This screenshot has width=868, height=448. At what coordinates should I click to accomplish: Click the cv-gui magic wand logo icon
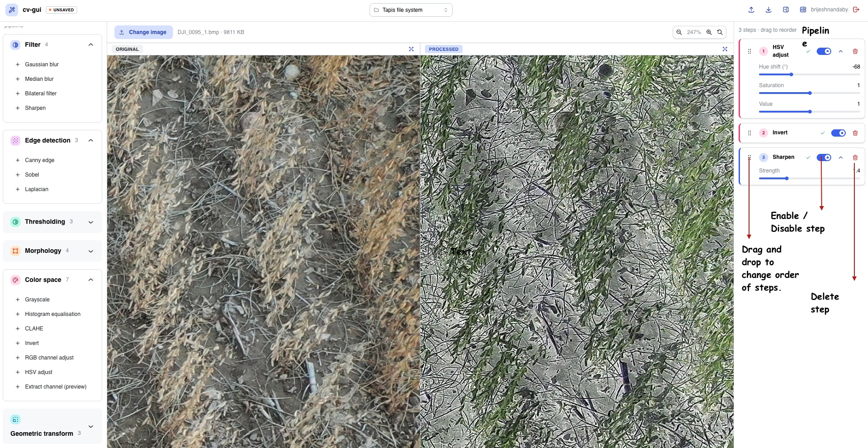(12, 10)
